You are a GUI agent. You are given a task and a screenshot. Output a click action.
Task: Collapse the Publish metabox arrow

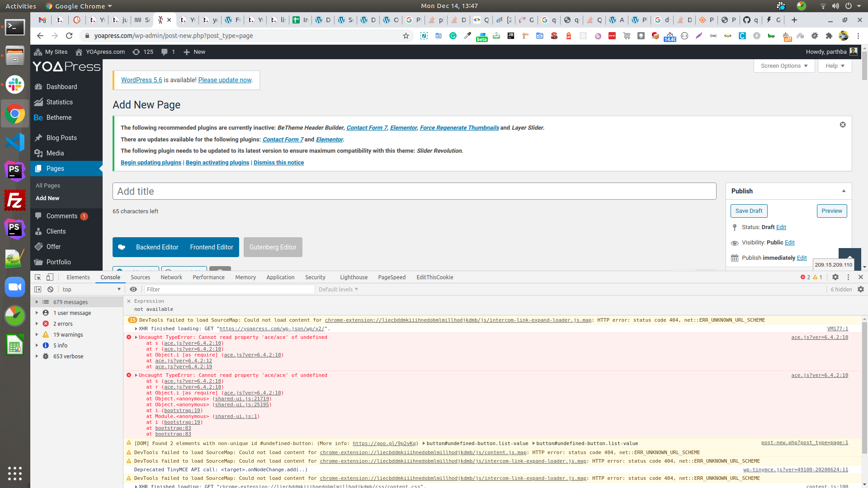pyautogui.click(x=844, y=191)
